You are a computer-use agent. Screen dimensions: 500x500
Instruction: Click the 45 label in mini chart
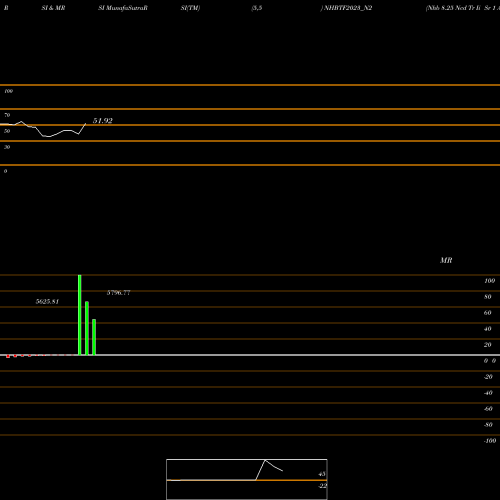pyautogui.click(x=322, y=474)
